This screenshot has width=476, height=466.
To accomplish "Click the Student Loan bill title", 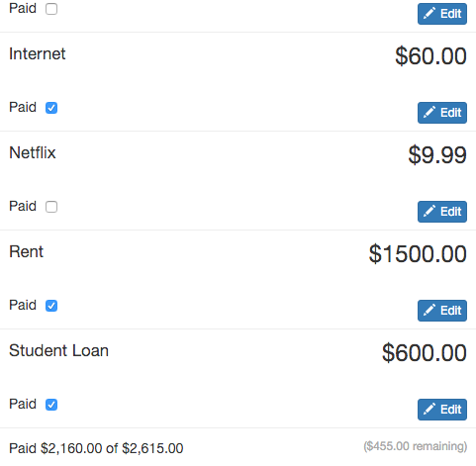I will [x=58, y=350].
